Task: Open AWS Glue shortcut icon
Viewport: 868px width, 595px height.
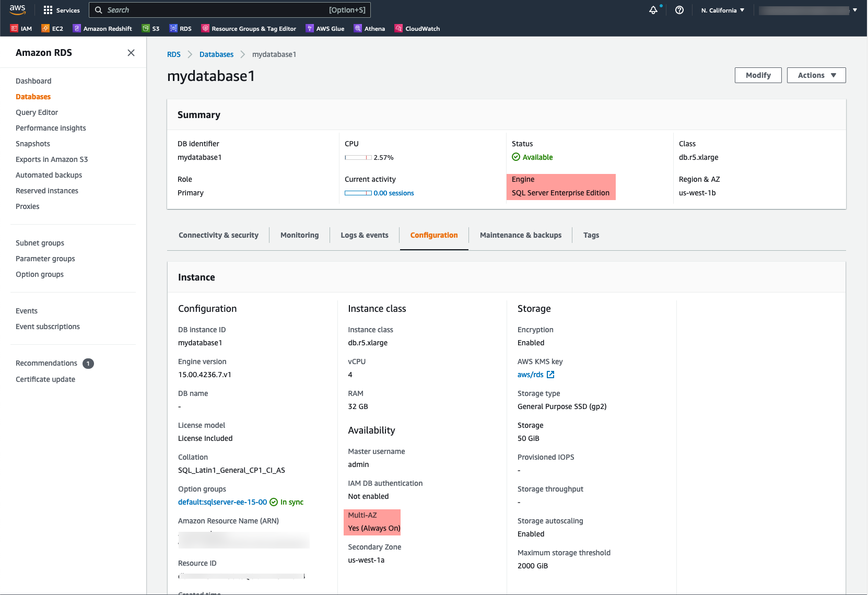Action: coord(310,28)
